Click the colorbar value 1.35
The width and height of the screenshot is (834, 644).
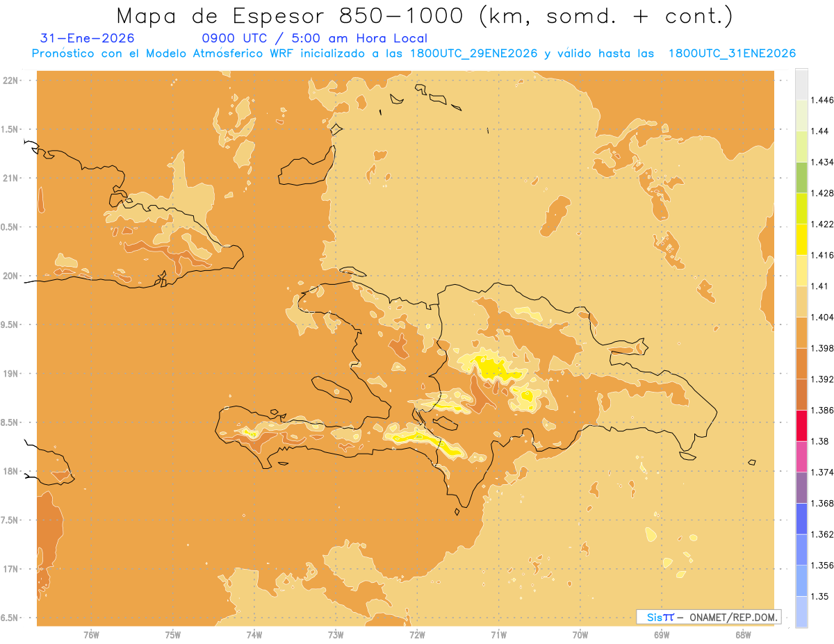click(x=820, y=597)
